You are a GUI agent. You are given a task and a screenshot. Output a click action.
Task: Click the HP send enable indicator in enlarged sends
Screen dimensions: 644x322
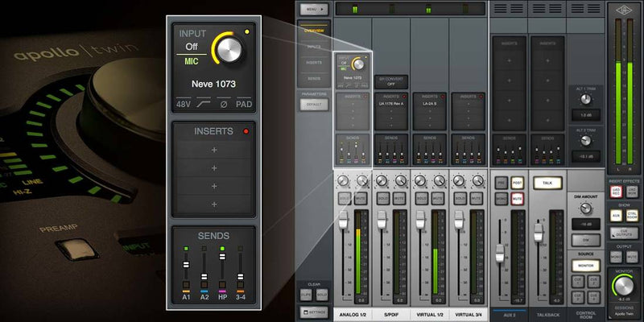tap(222, 249)
